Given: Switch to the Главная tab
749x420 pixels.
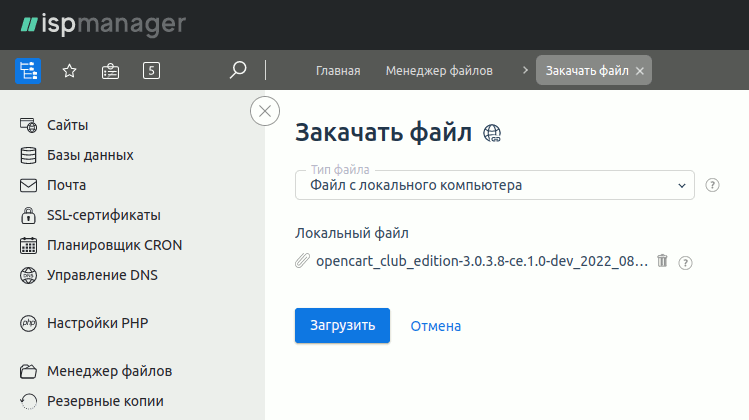Looking at the screenshot, I should (x=338, y=71).
